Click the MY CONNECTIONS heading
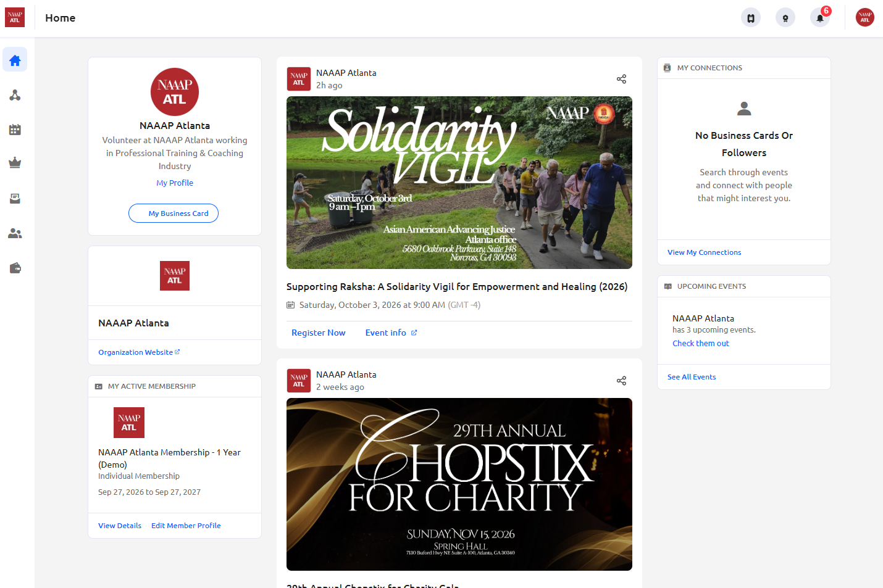Image resolution: width=883 pixels, height=588 pixels. coord(709,68)
